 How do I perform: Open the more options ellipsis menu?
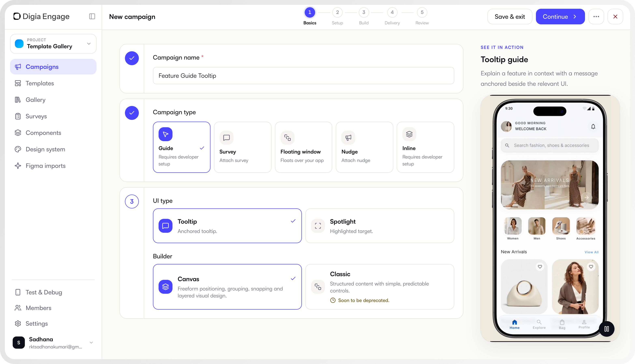click(x=596, y=16)
